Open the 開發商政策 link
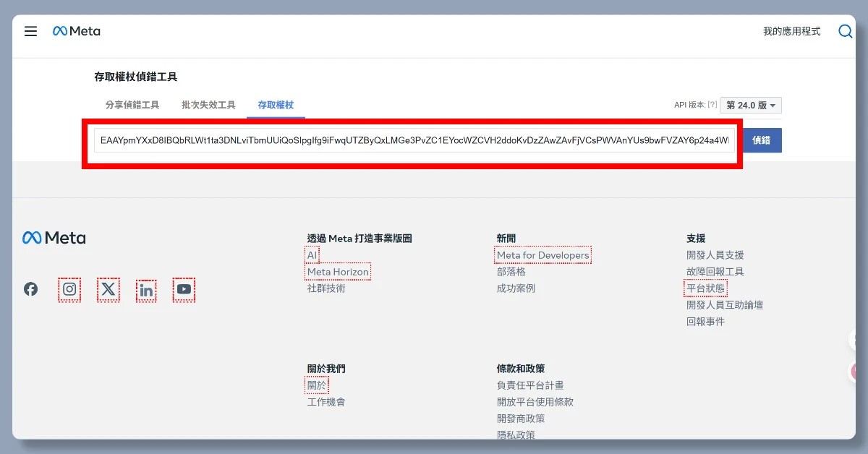Image resolution: width=868 pixels, height=454 pixels. (521, 419)
